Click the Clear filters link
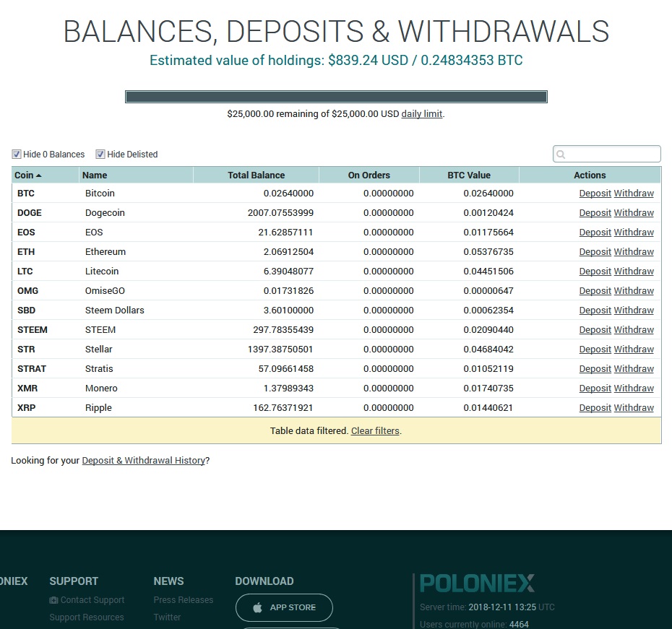This screenshot has height=629, width=672. (375, 430)
